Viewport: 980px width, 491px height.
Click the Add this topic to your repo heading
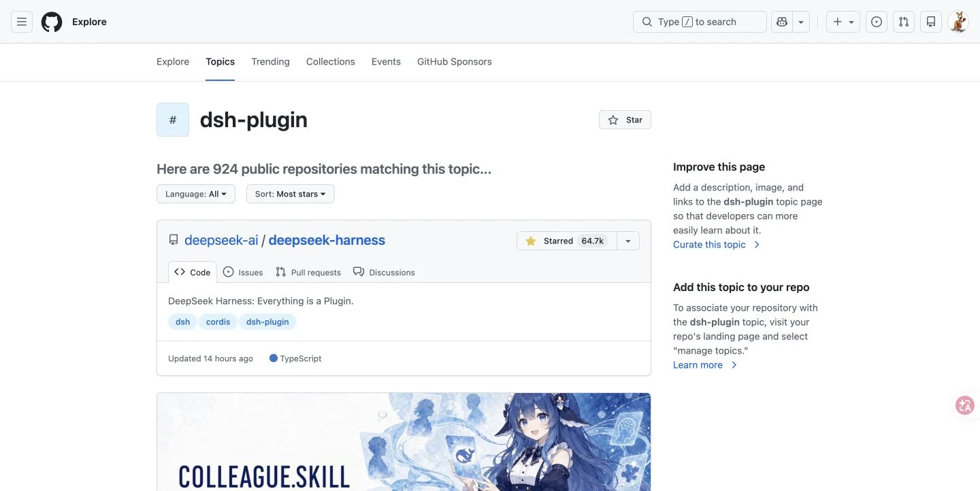(741, 287)
